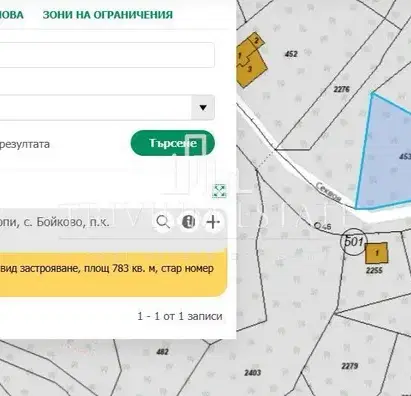The width and height of the screenshot is (411, 396).
Task: Zoom to result with magnifier icon
Action: pos(163,222)
